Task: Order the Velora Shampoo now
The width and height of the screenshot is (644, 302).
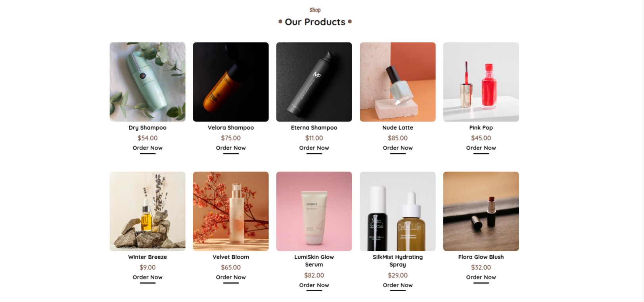Action: [x=231, y=148]
